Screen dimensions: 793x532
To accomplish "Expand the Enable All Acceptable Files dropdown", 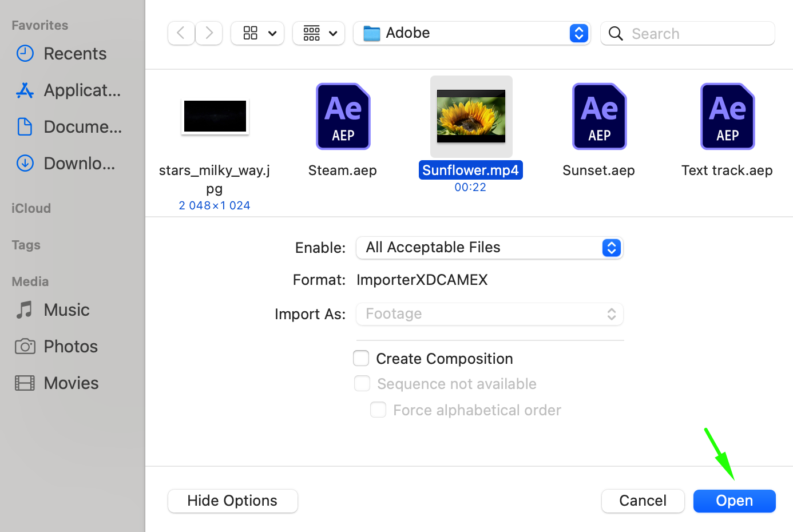I will pyautogui.click(x=489, y=248).
